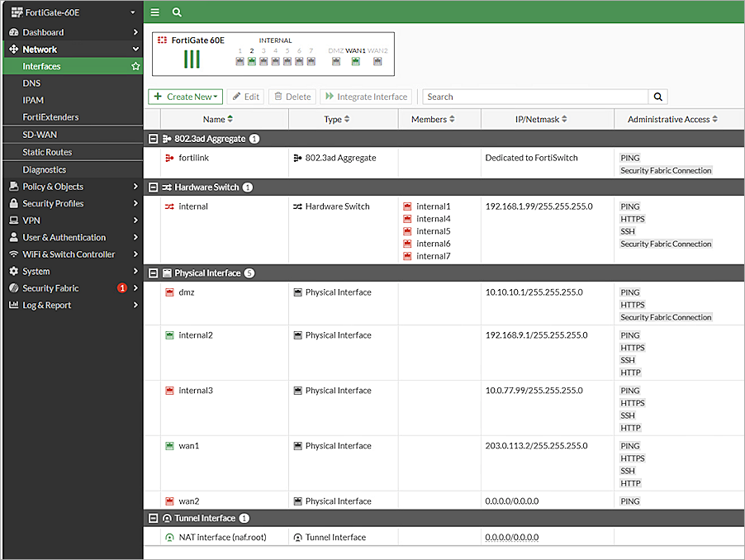Viewport: 745px width, 560px height.
Task: Open the Create New dropdown
Action: (185, 97)
